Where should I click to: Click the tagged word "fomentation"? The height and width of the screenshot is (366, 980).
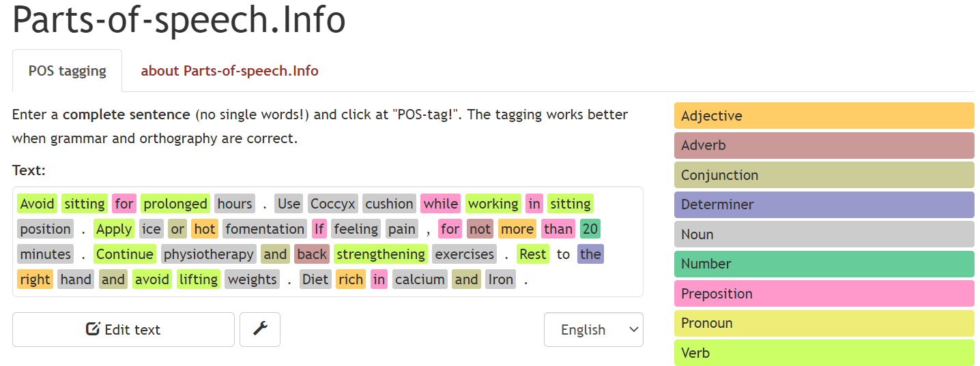pos(265,229)
